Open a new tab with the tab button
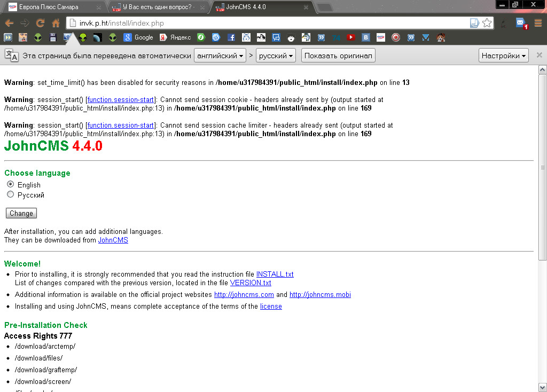This screenshot has width=547, height=392. pos(325,7)
